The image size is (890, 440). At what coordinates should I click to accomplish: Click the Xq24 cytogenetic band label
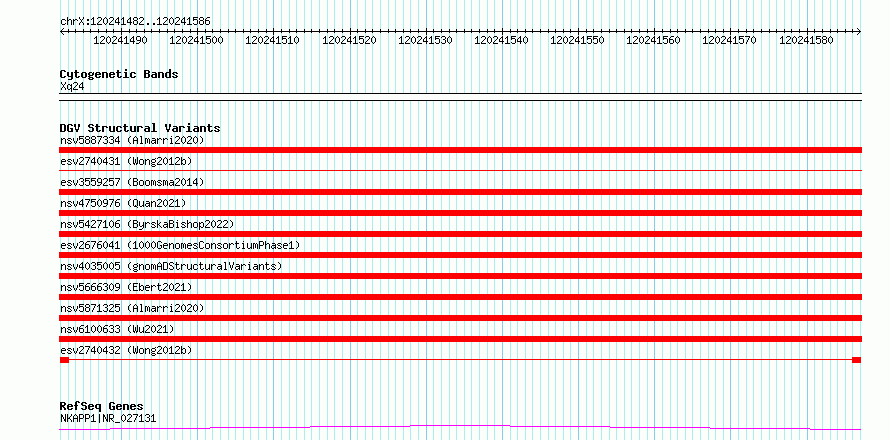pos(72,87)
